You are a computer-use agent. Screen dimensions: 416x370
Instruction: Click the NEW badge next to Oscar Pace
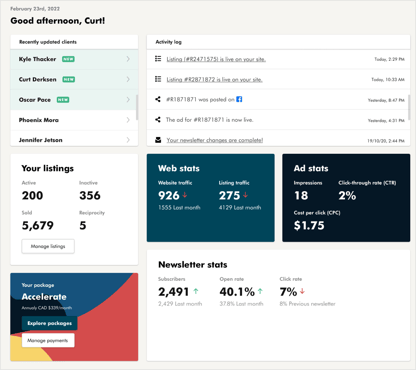click(x=63, y=99)
